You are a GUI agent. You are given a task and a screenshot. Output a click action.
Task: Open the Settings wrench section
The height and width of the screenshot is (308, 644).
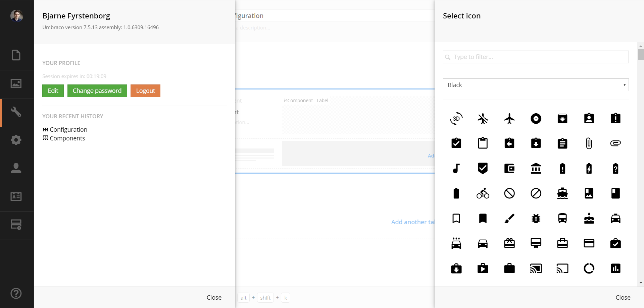click(16, 112)
